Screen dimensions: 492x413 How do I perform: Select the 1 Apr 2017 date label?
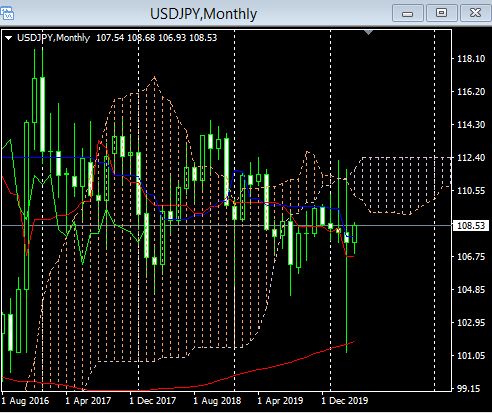pos(88,400)
